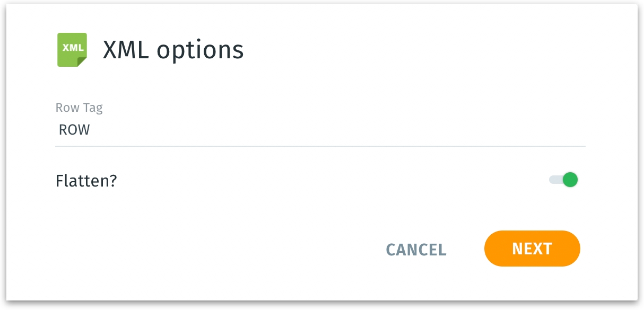This screenshot has width=644, height=310.
Task: Place cursor in the Row Tag textbox
Action: point(320,130)
